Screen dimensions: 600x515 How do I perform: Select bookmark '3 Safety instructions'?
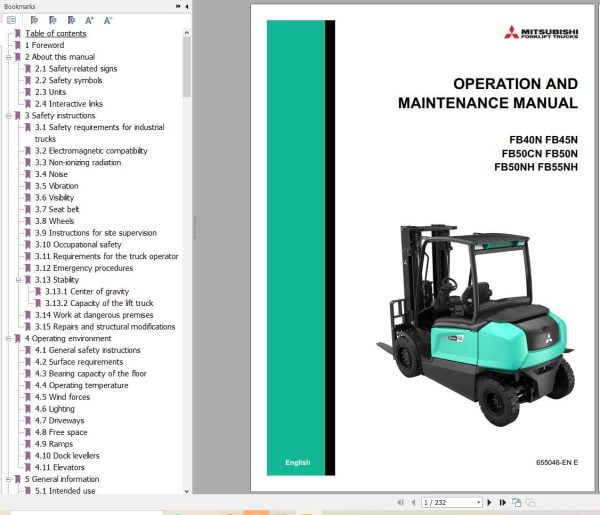click(60, 116)
